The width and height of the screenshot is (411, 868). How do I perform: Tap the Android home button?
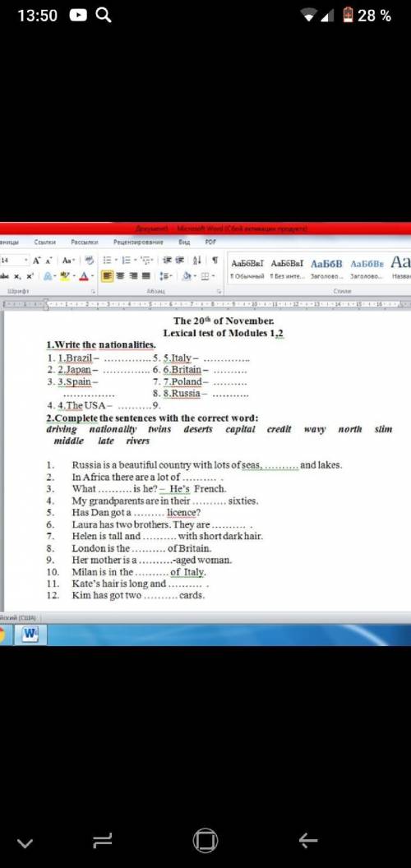point(205,841)
